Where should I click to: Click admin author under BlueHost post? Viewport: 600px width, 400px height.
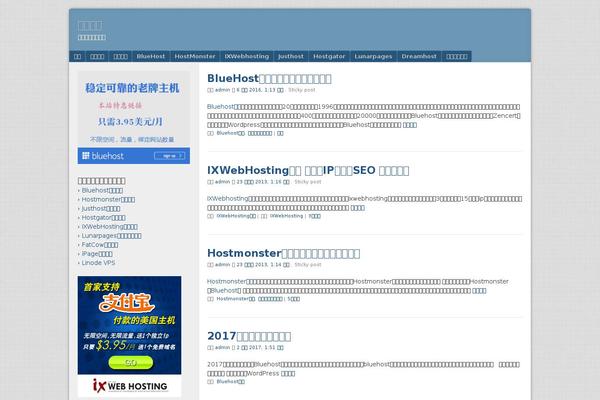tap(222, 90)
